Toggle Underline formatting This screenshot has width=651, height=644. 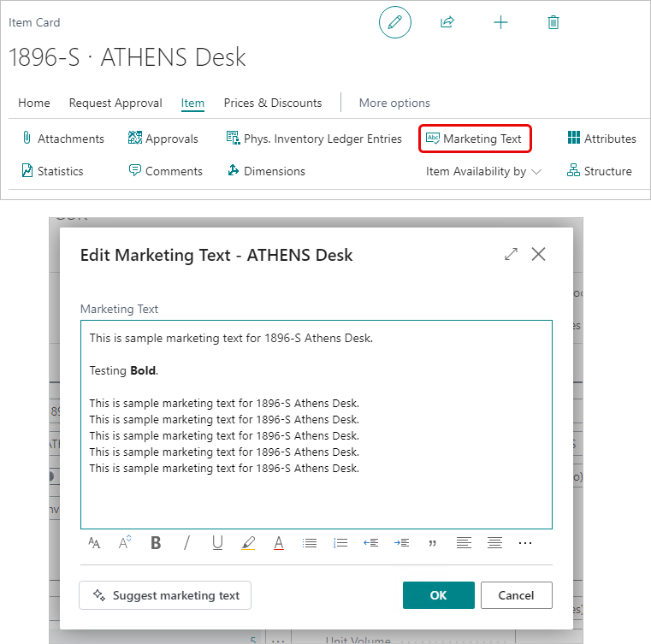coord(217,543)
